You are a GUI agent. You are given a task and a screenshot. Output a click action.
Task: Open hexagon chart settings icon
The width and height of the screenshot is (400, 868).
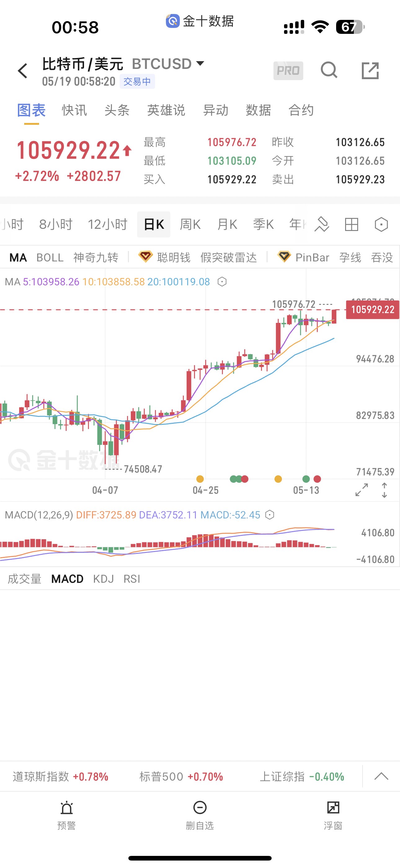381,224
